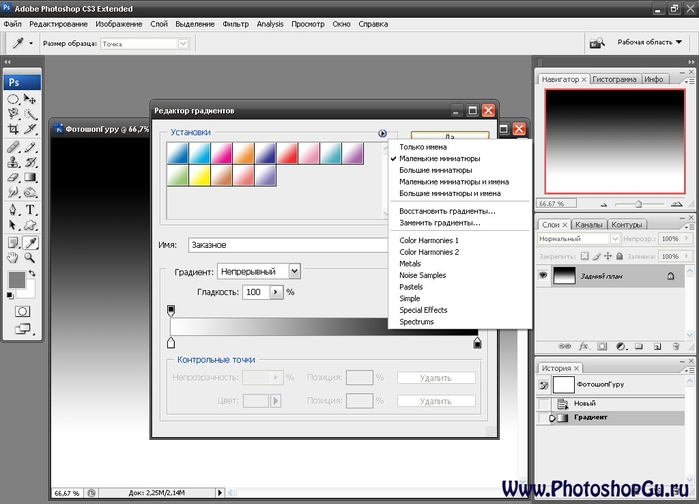The image size is (699, 504).
Task: Select the Gradient tool in toolbox
Action: click(30, 177)
